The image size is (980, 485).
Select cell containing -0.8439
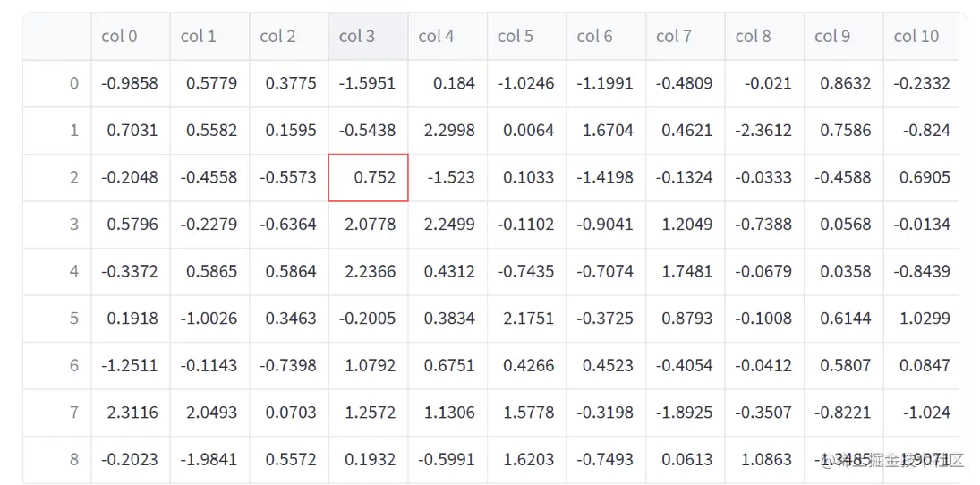pos(922,272)
